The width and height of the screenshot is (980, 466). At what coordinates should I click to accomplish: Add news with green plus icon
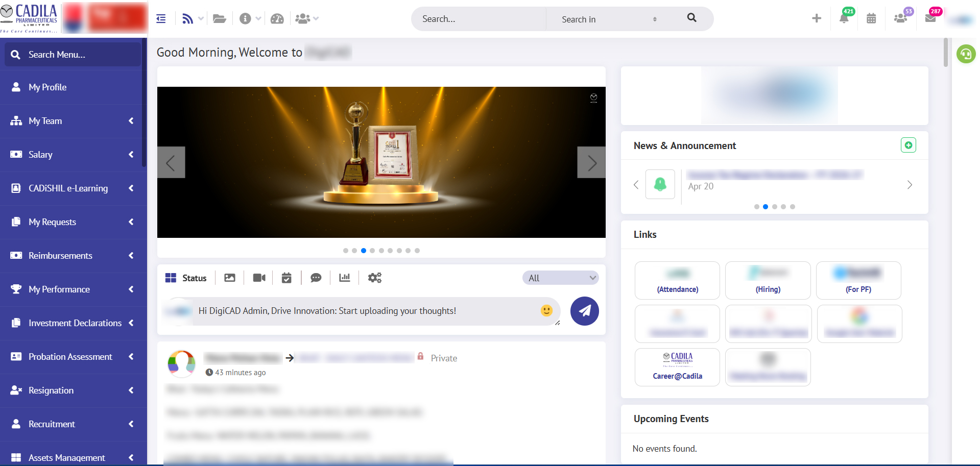(908, 145)
